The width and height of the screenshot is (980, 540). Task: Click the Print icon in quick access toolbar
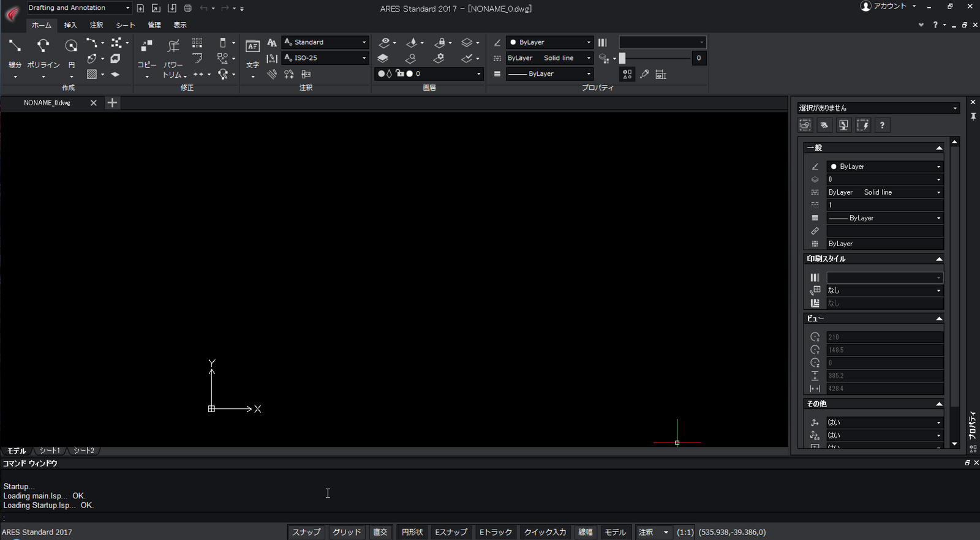[188, 8]
